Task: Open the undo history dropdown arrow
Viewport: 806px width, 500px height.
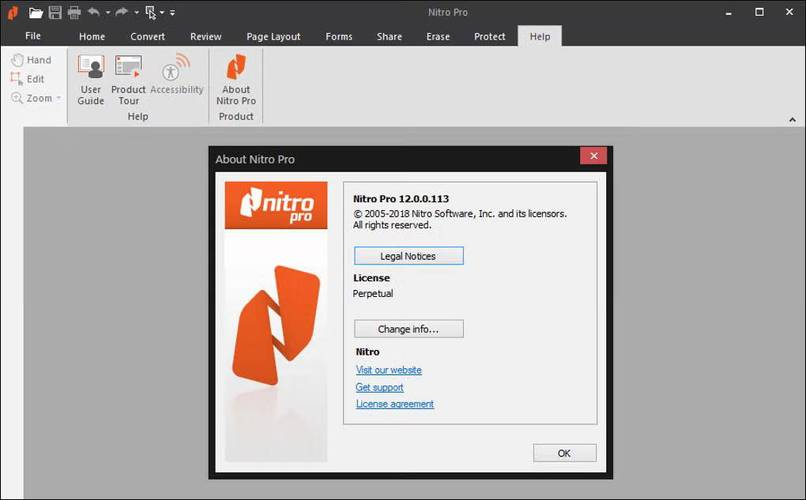Action: click(x=108, y=12)
